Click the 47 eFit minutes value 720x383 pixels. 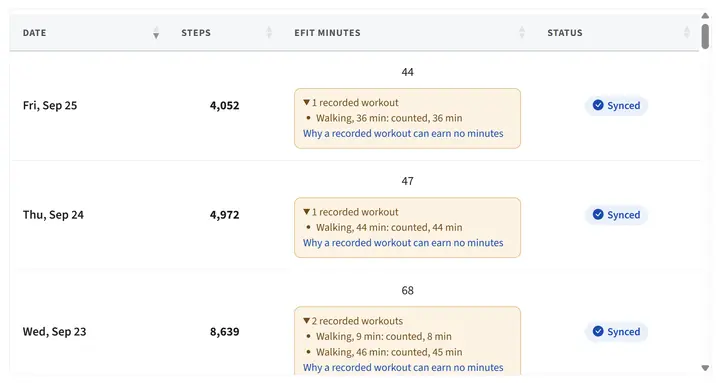[407, 181]
